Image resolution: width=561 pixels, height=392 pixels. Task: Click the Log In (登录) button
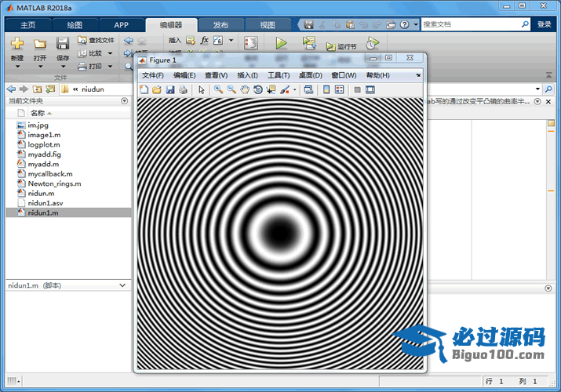[x=544, y=24]
